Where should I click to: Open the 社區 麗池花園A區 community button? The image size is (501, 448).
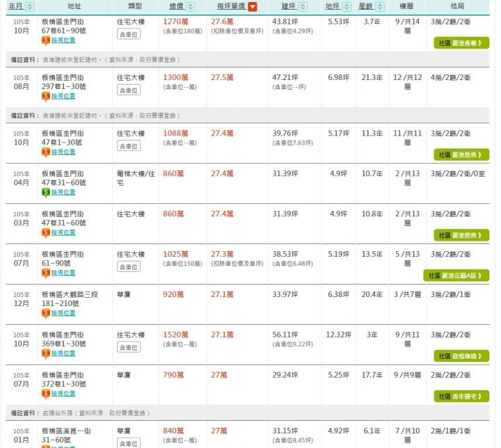tap(456, 275)
